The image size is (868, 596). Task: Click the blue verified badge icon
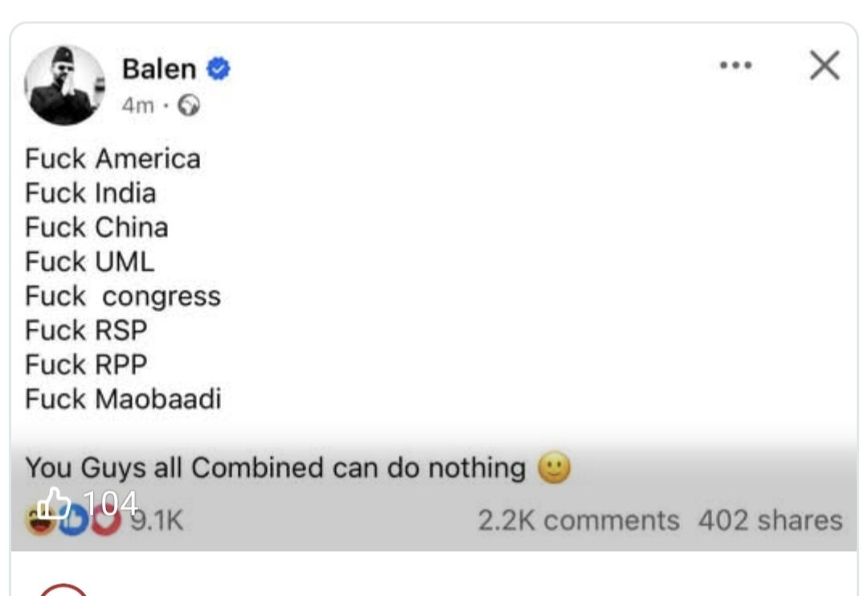pyautogui.click(x=219, y=70)
